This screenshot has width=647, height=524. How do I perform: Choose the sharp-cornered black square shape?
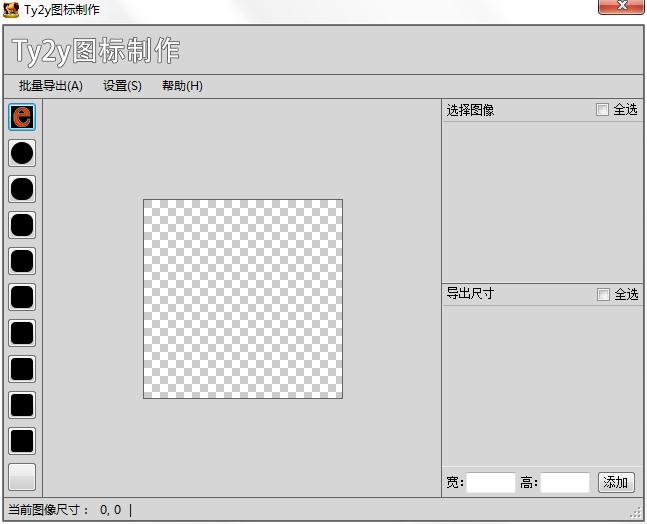[x=22, y=441]
